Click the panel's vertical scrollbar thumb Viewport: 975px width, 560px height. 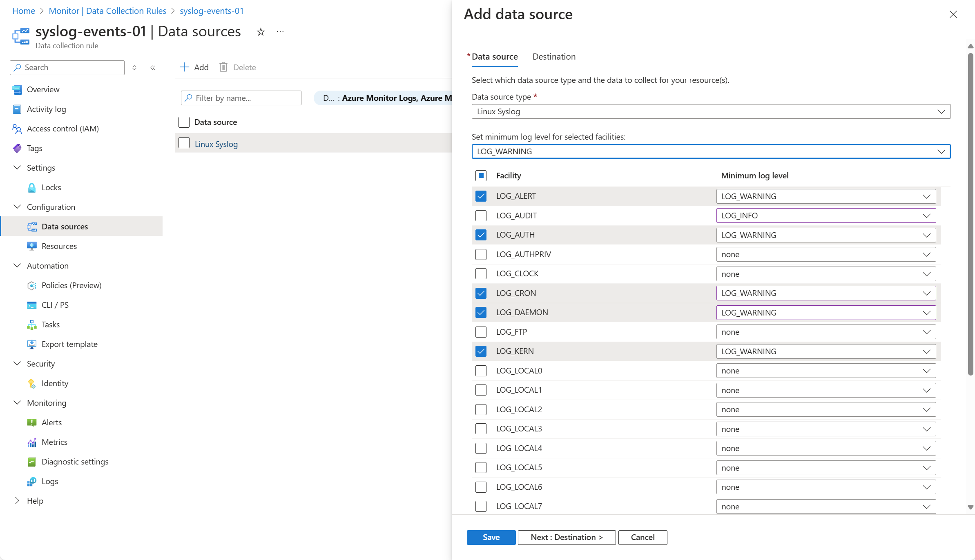tap(971, 212)
